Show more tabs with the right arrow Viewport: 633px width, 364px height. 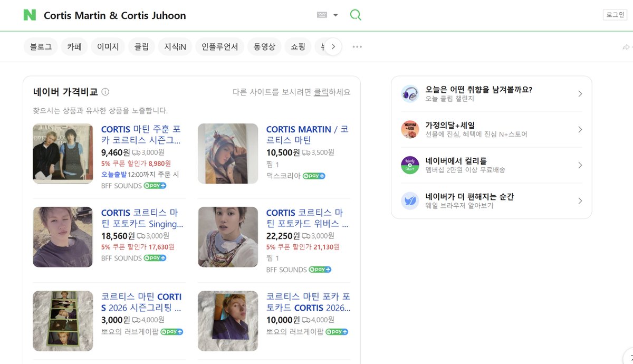[333, 46]
